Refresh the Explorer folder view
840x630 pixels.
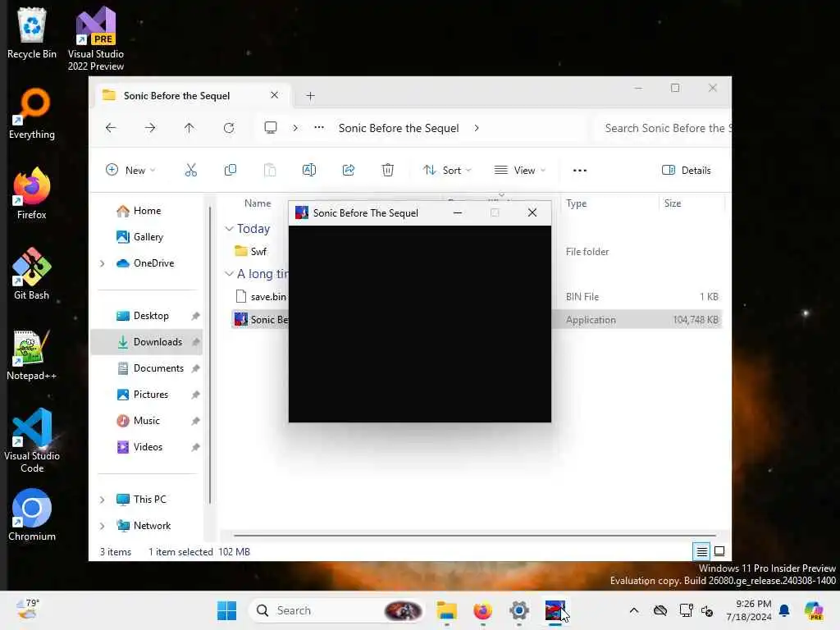click(x=229, y=128)
